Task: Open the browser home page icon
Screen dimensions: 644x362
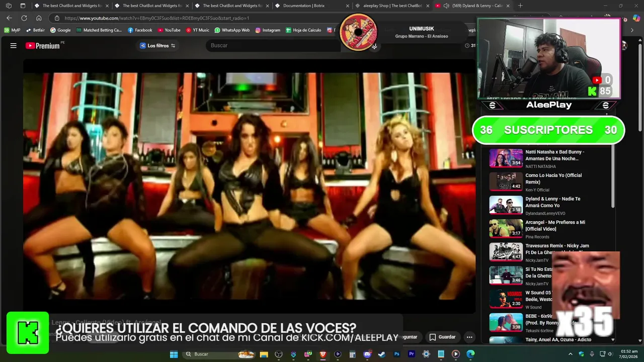Action: (39, 18)
